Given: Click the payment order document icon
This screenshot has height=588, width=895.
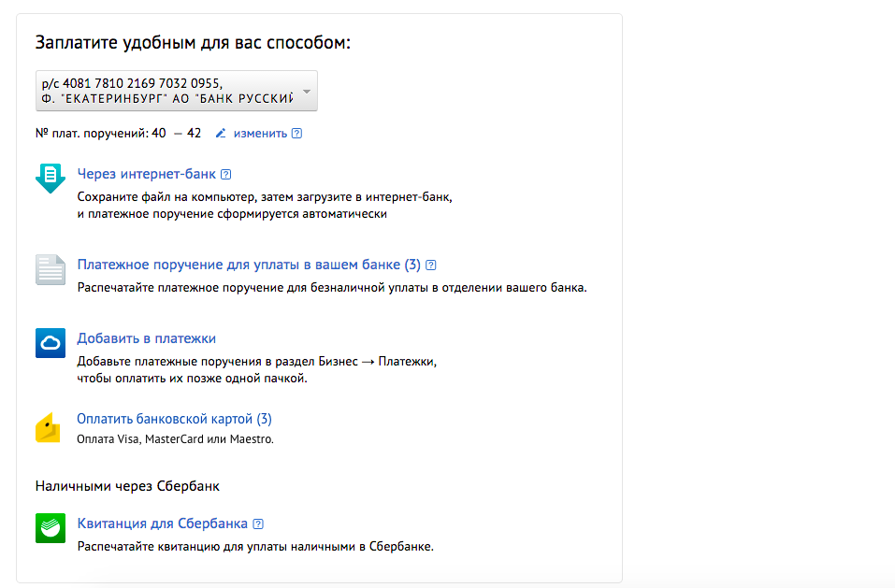Looking at the screenshot, I should (51, 269).
